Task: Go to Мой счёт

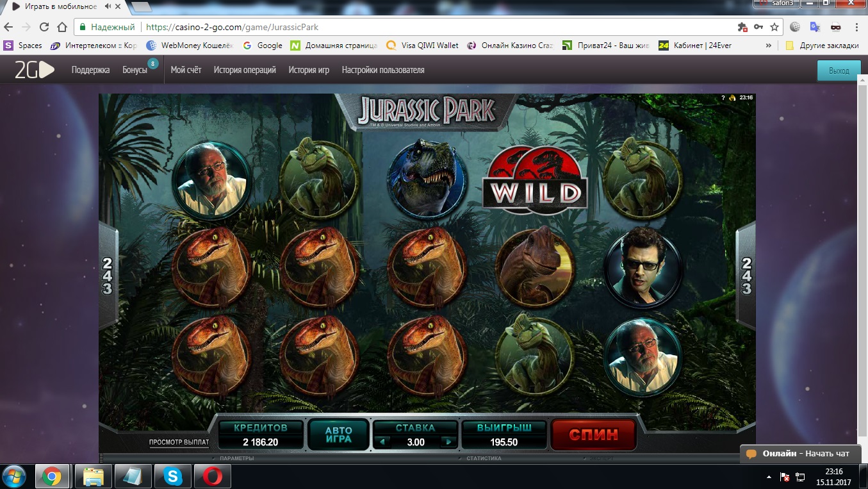Action: (x=186, y=70)
